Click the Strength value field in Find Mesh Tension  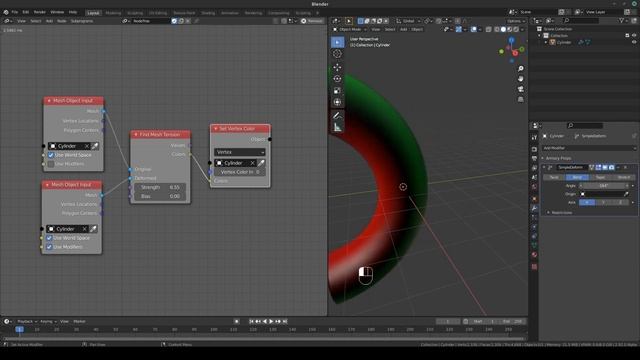(x=160, y=187)
